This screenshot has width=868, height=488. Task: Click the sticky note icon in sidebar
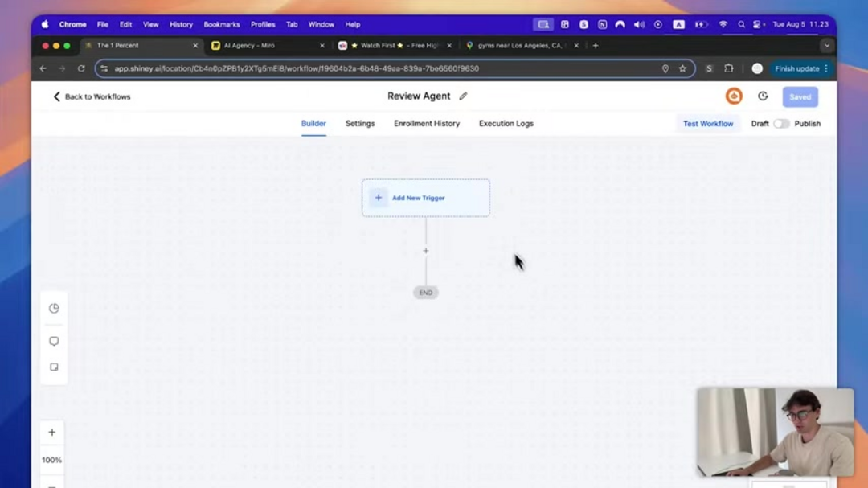54,367
